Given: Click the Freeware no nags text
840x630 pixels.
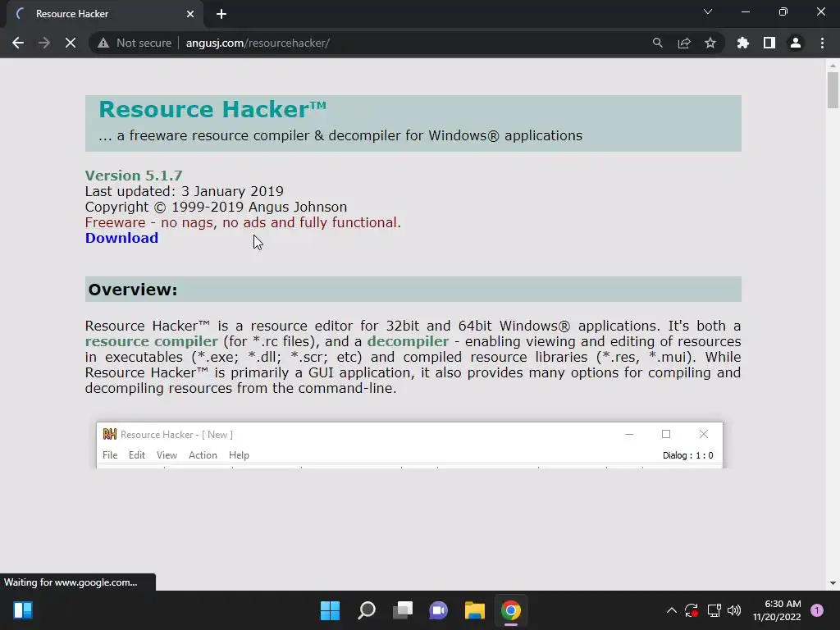Looking at the screenshot, I should pyautogui.click(x=243, y=222).
